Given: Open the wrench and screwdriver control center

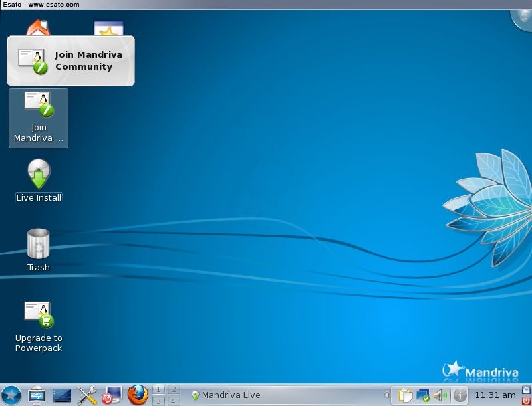Looking at the screenshot, I should coord(87,395).
